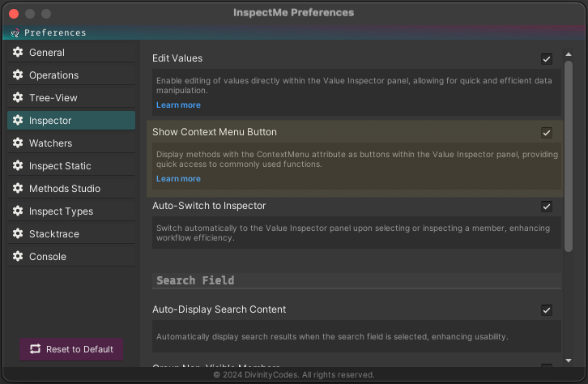Open the Watchers settings section
Screen dimensions: 588x384
[71, 143]
